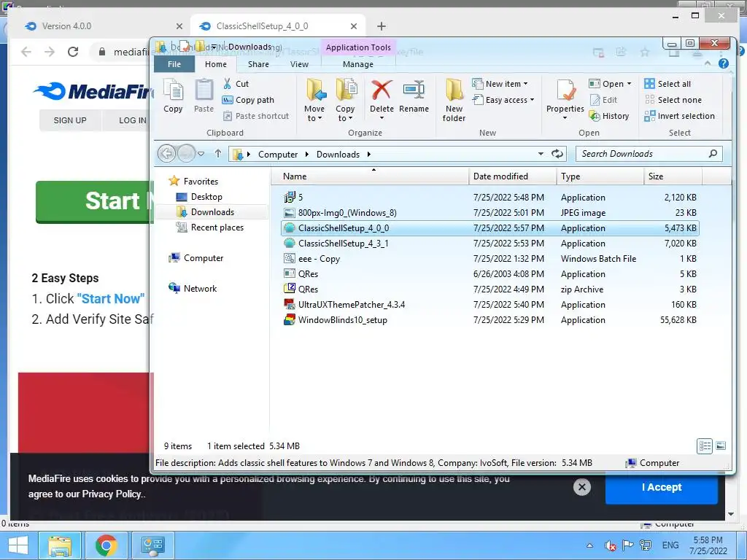The height and width of the screenshot is (560, 747).
Task: Open recent locations dropdown arrow
Action: [201, 154]
